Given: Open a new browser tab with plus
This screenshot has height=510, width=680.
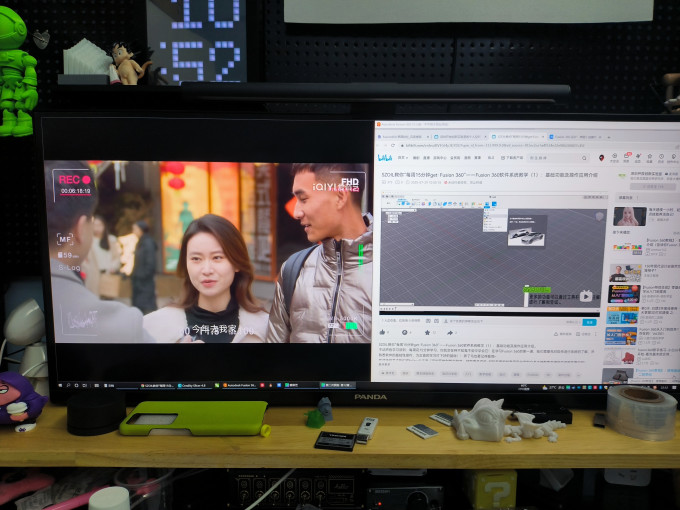Looking at the screenshot, I should [x=609, y=137].
